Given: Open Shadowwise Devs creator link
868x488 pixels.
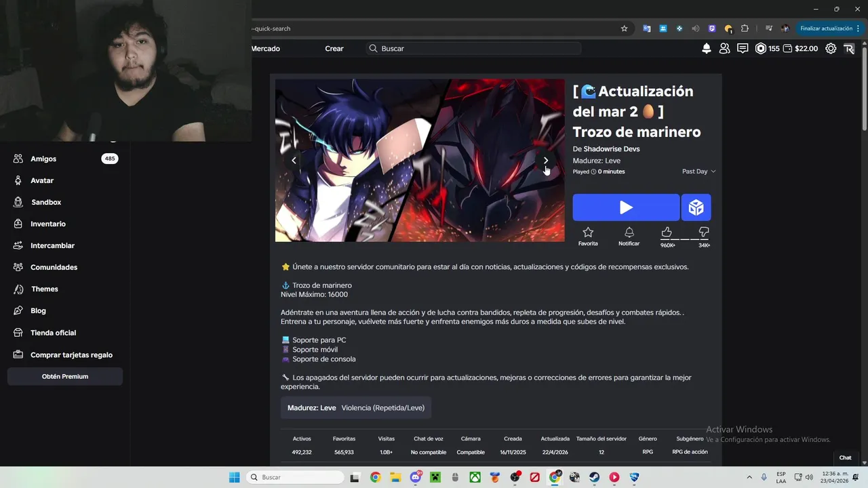Looking at the screenshot, I should pyautogui.click(x=612, y=149).
